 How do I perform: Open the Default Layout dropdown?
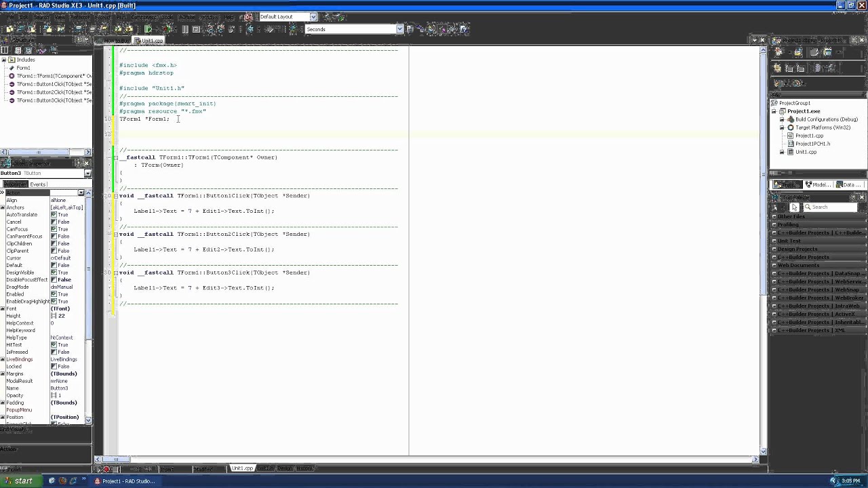coord(313,17)
